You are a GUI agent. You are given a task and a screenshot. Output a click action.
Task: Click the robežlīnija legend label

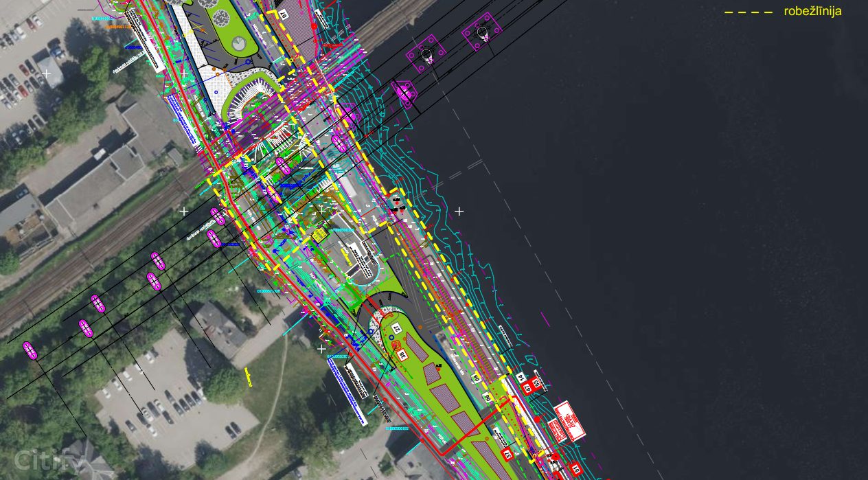[x=812, y=12]
